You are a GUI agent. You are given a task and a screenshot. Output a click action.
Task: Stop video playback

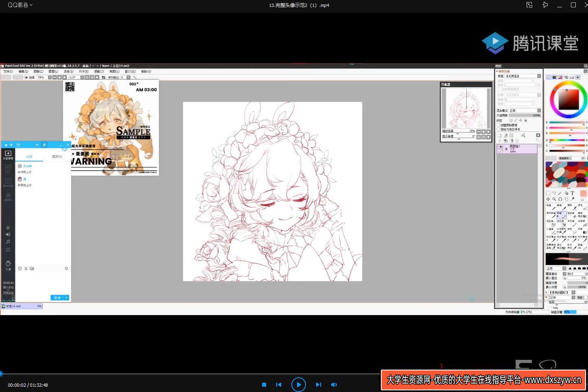pos(264,384)
